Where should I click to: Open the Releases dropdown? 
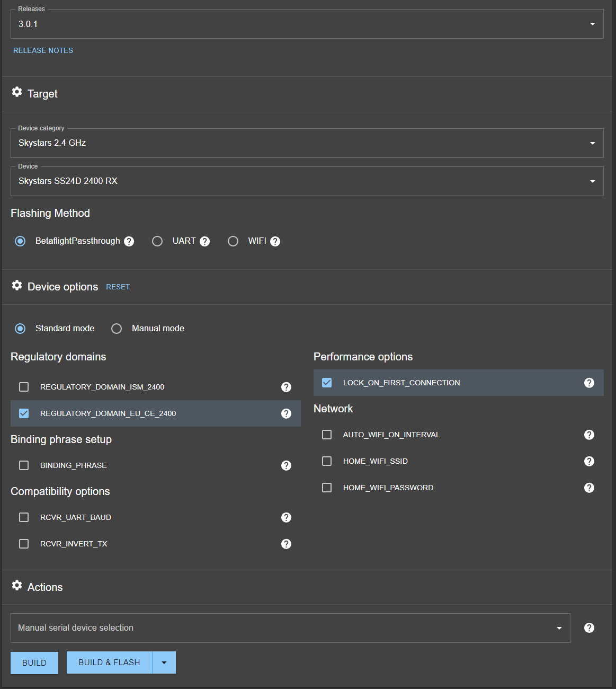pos(592,24)
